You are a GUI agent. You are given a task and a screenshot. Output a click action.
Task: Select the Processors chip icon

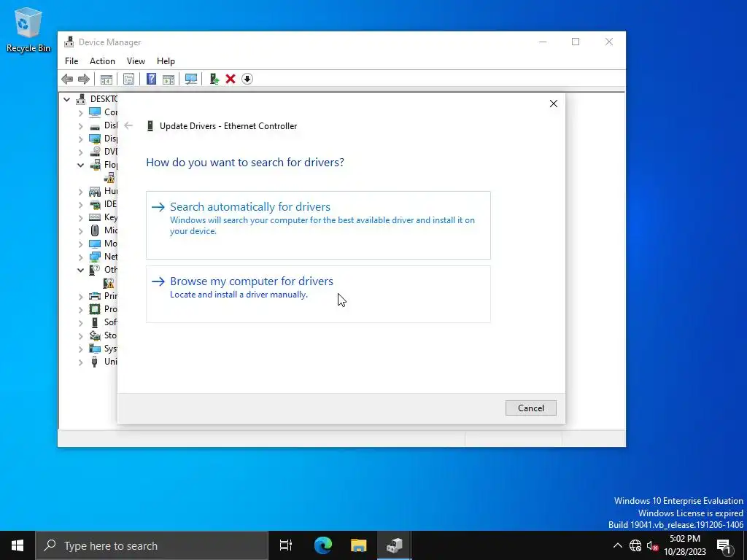click(95, 309)
